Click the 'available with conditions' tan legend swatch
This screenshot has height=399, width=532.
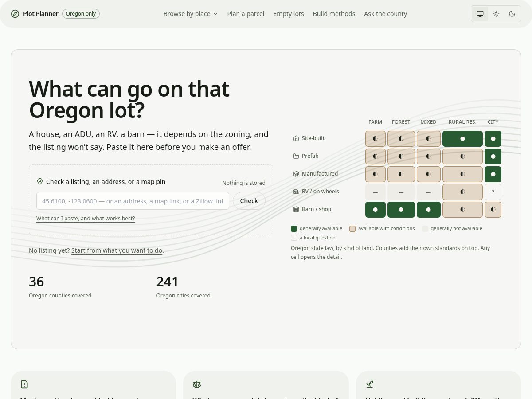point(352,229)
